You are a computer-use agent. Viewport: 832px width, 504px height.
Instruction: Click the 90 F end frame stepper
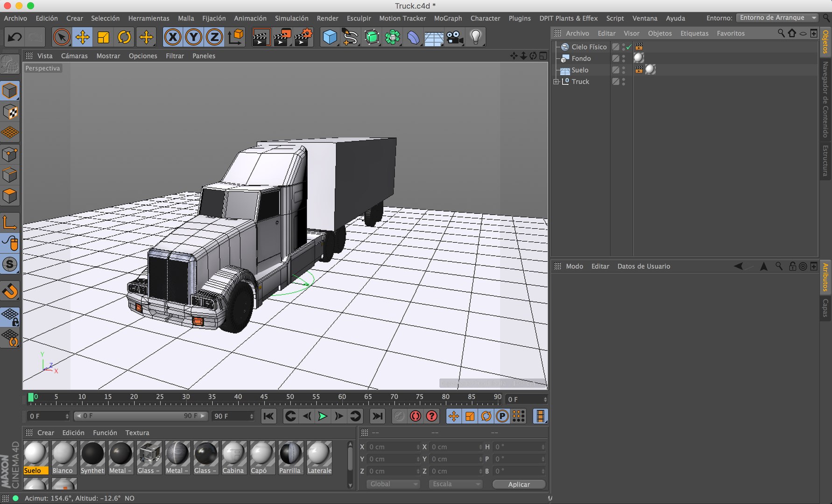pyautogui.click(x=252, y=416)
